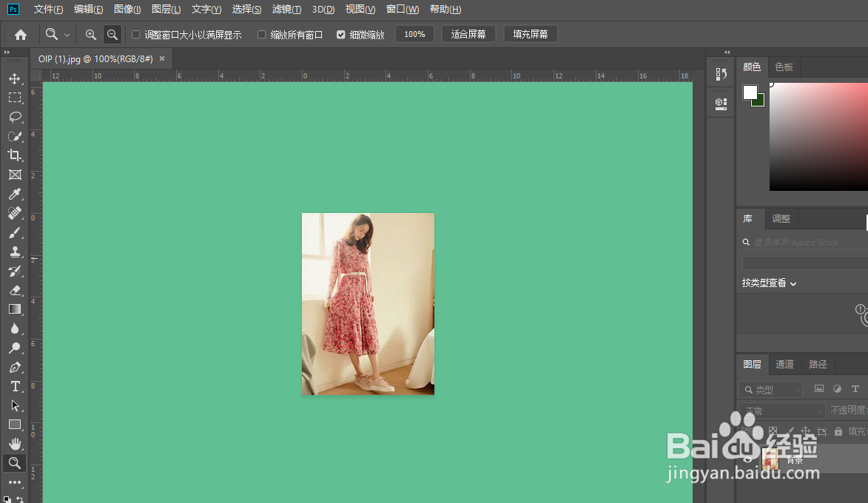
Task: Pick a color in the color field
Action: 818,137
